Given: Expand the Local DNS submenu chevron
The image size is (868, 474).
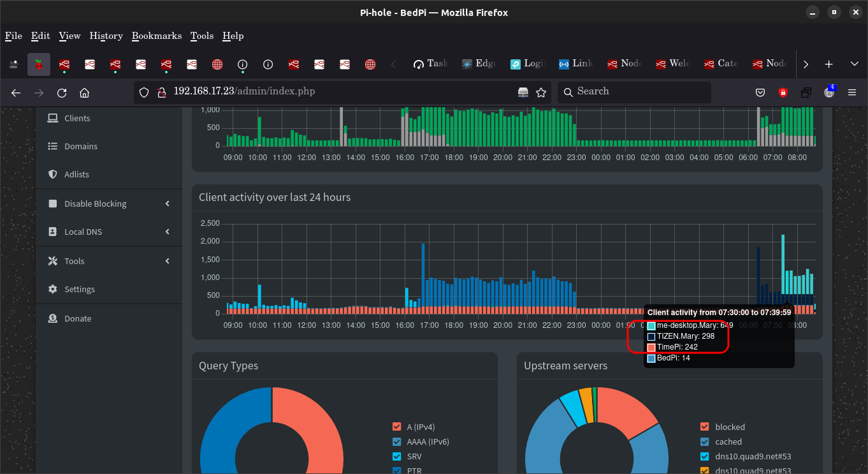Looking at the screenshot, I should (168, 232).
